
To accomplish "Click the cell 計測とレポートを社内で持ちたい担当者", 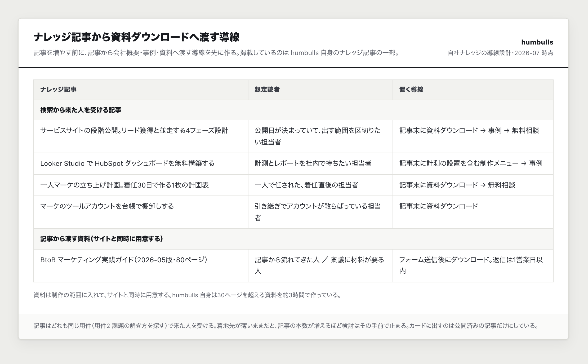I will tap(320, 164).
